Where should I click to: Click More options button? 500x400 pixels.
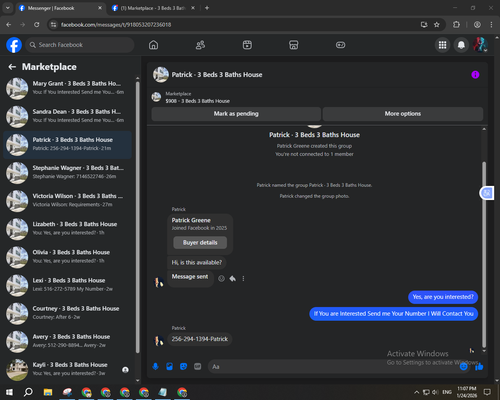pos(403,114)
